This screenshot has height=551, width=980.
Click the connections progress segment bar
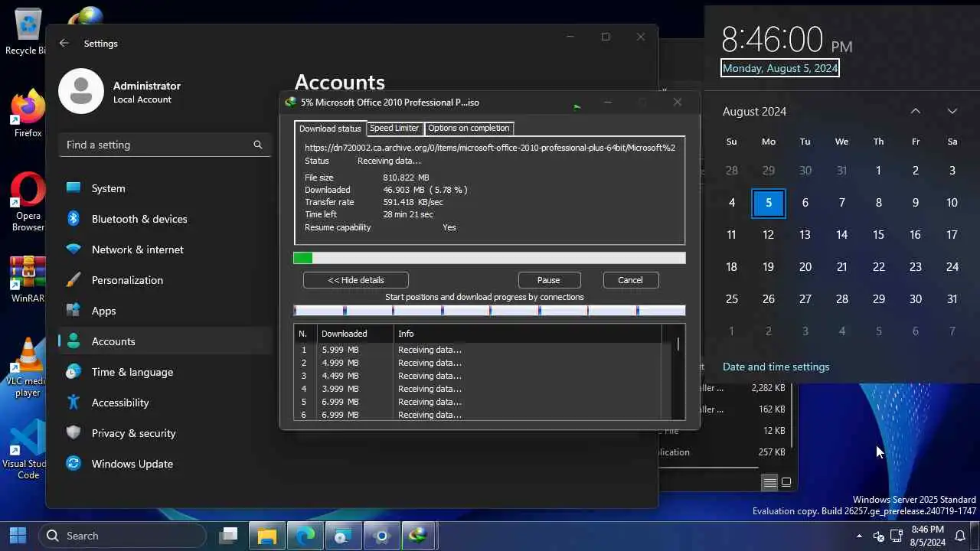(x=489, y=311)
